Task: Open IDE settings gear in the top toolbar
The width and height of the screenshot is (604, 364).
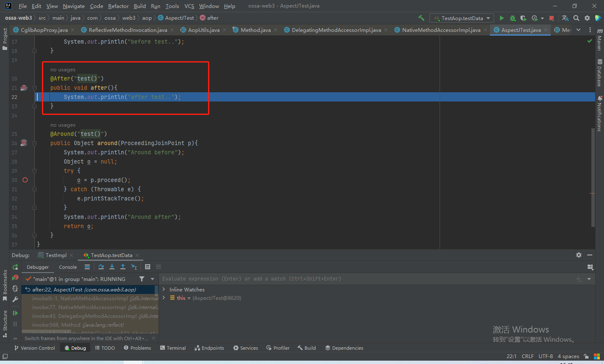Action: point(587,18)
